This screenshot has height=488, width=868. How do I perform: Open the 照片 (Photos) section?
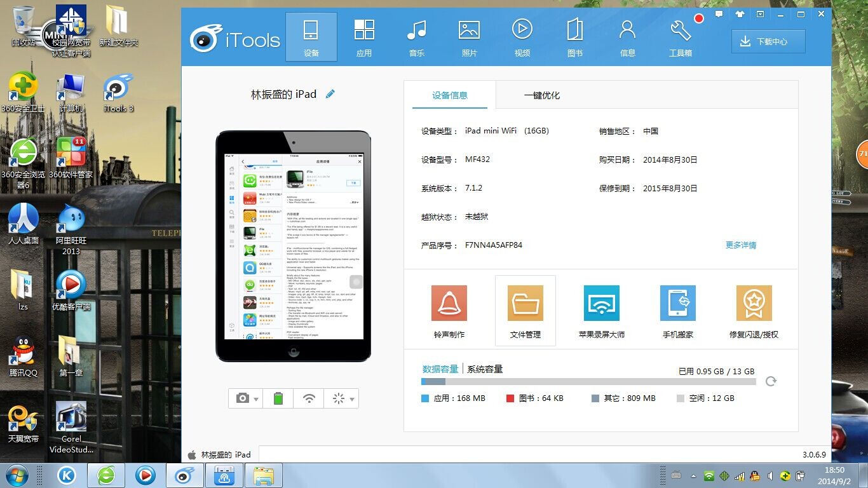469,37
